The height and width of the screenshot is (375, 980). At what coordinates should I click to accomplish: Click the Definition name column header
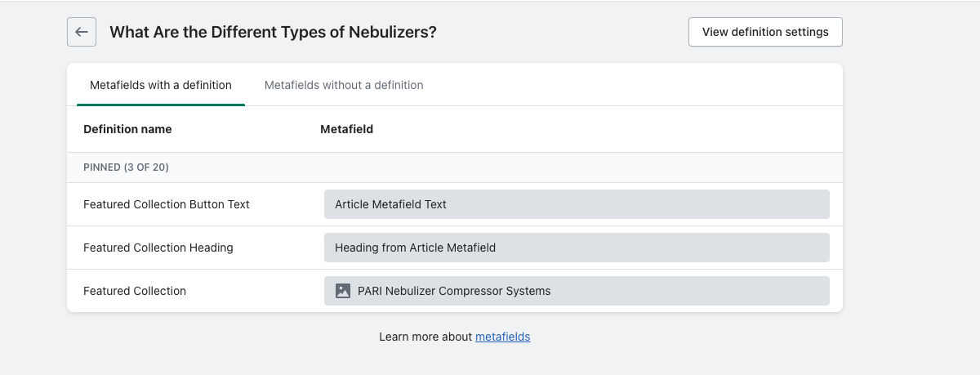127,129
